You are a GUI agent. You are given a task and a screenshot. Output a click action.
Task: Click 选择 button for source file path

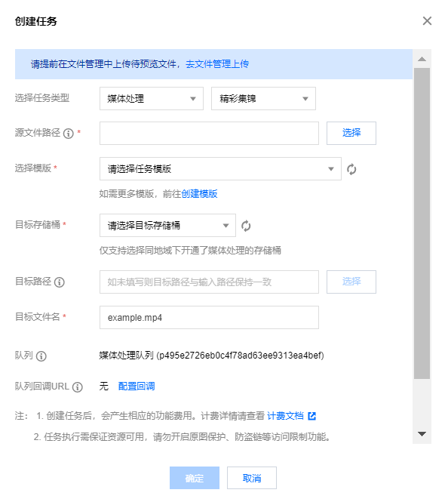coord(351,133)
